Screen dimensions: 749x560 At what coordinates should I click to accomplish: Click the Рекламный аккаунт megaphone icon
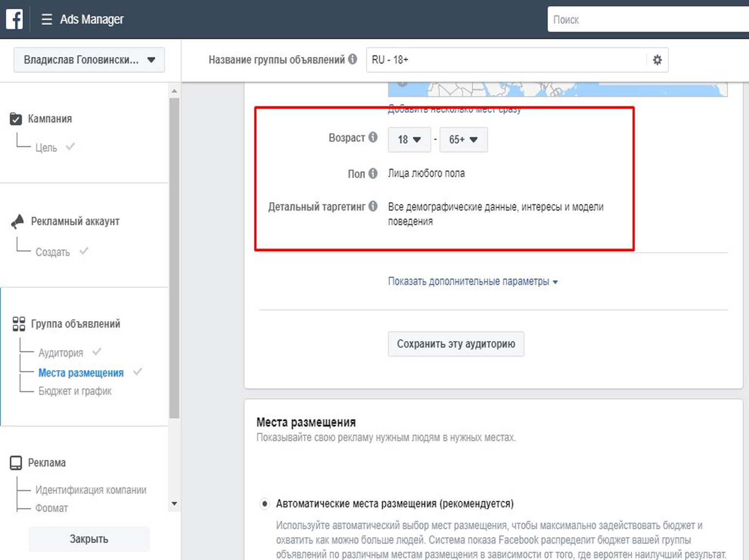tap(18, 221)
